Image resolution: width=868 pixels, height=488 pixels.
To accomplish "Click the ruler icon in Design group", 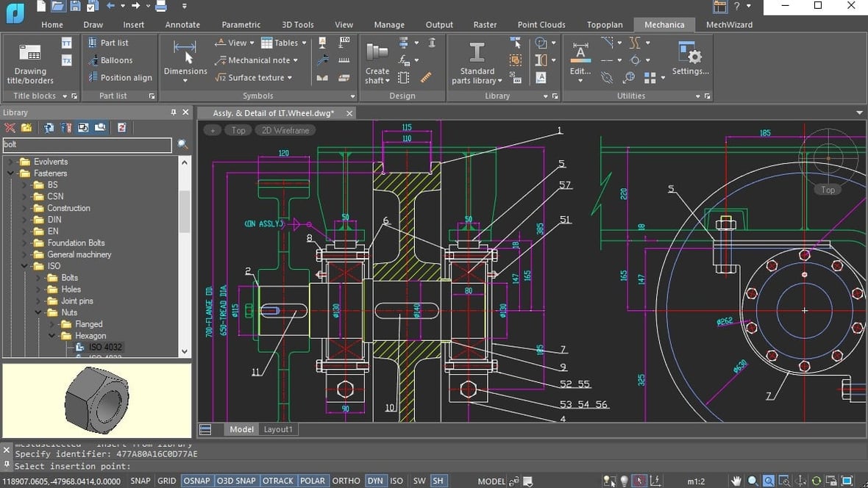I will (x=426, y=77).
